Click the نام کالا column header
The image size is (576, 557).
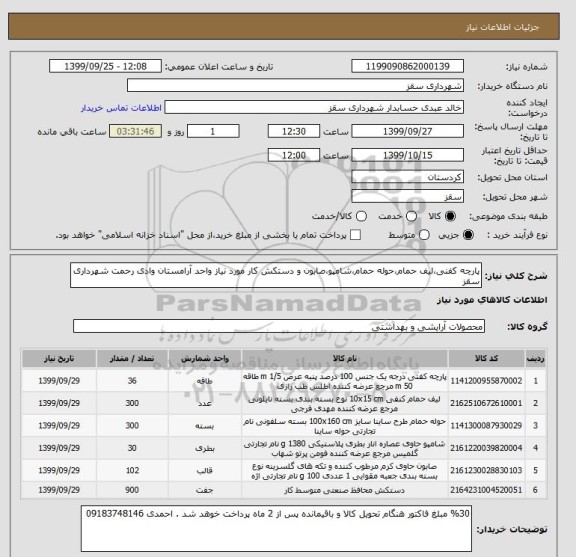345,359
